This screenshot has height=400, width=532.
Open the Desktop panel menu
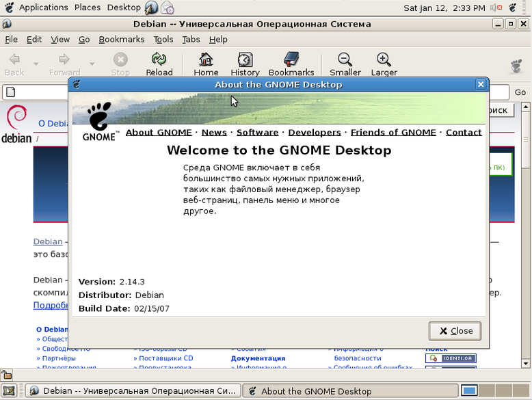point(124,8)
